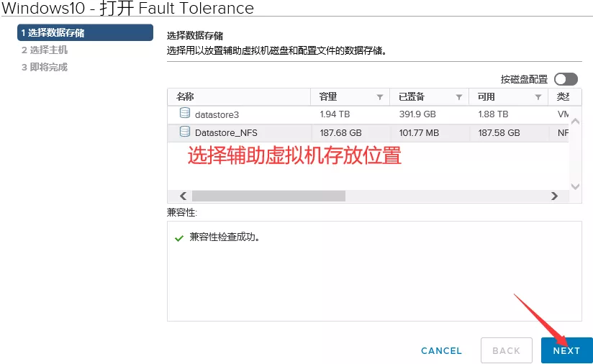Open the 容量 column filter icon
Screen dimensions: 593x364
pyautogui.click(x=379, y=97)
